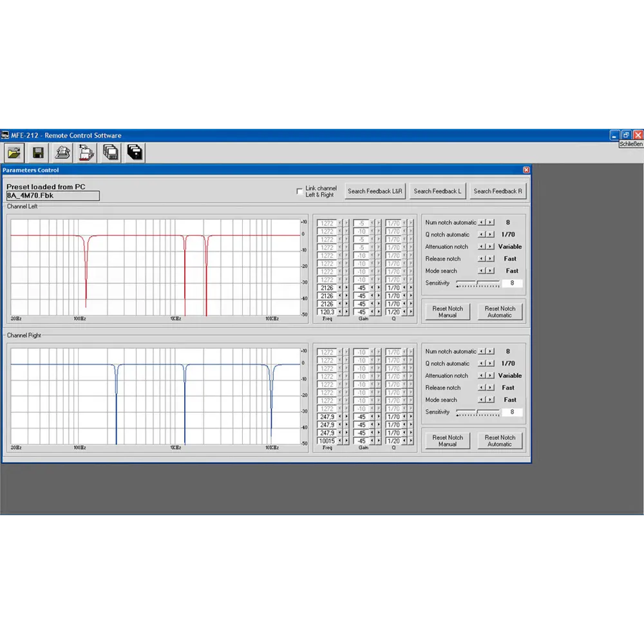
Task: Increase Num notch automatic in Channel Left
Action: pos(491,223)
